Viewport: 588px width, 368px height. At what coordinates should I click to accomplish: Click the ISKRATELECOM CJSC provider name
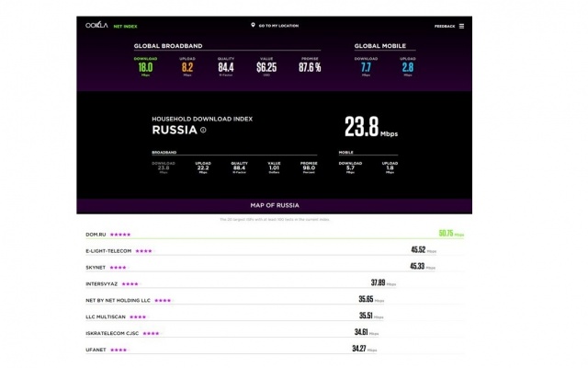(x=112, y=333)
